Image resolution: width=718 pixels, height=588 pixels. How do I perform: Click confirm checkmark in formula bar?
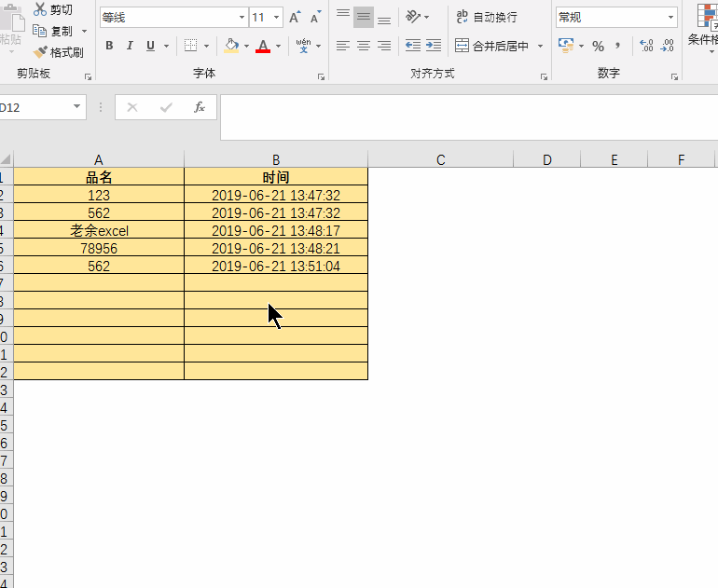(166, 107)
